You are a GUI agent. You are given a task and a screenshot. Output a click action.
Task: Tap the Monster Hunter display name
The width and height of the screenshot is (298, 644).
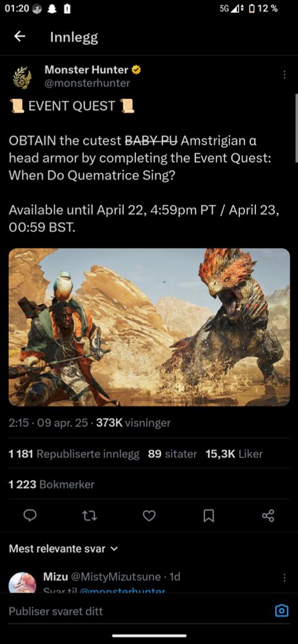click(86, 70)
